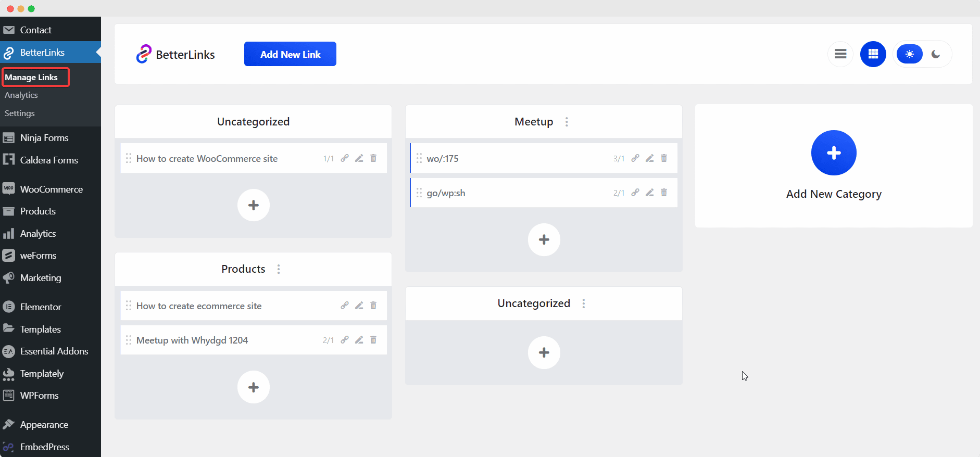The image size is (980, 457).
Task: Add link to Products category
Action: (x=254, y=387)
